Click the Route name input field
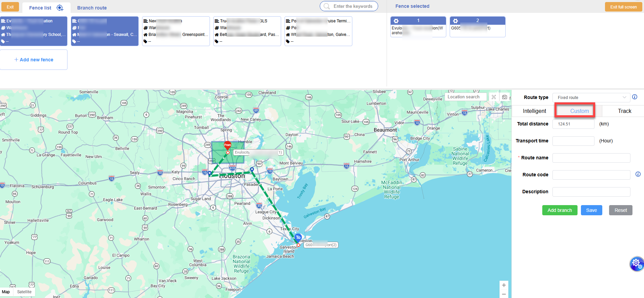The image size is (644, 298). point(591,158)
